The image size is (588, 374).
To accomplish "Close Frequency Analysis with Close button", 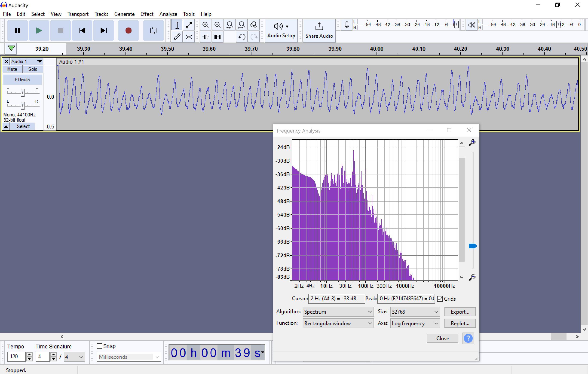I will click(442, 338).
